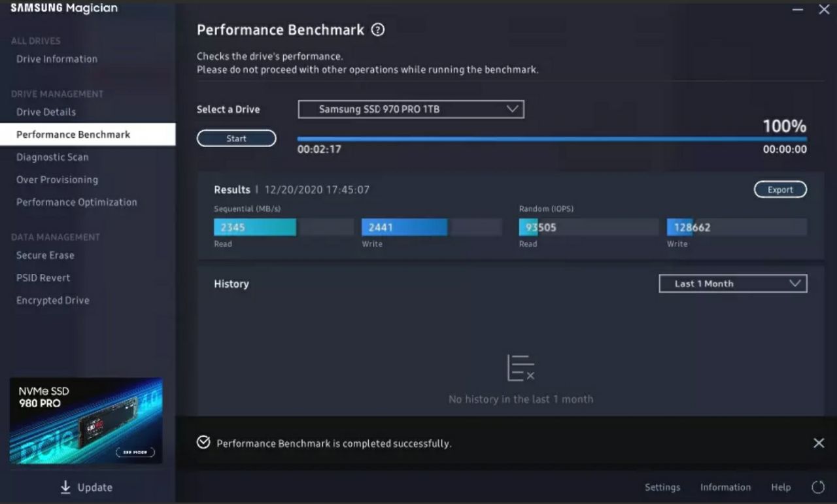This screenshot has width=837, height=504.
Task: Click the results timestamp 12/20/2020 17:45:07
Action: point(317,190)
